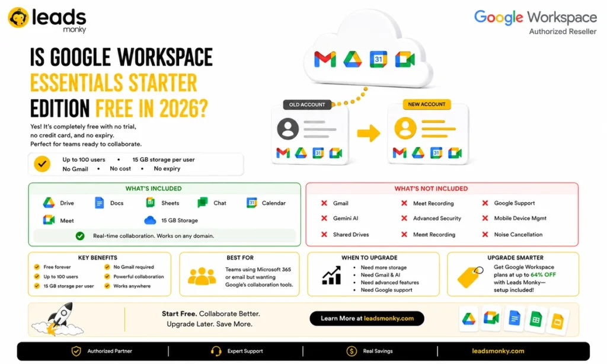Click the Sheets icon card in the bottom banner

pos(535,320)
